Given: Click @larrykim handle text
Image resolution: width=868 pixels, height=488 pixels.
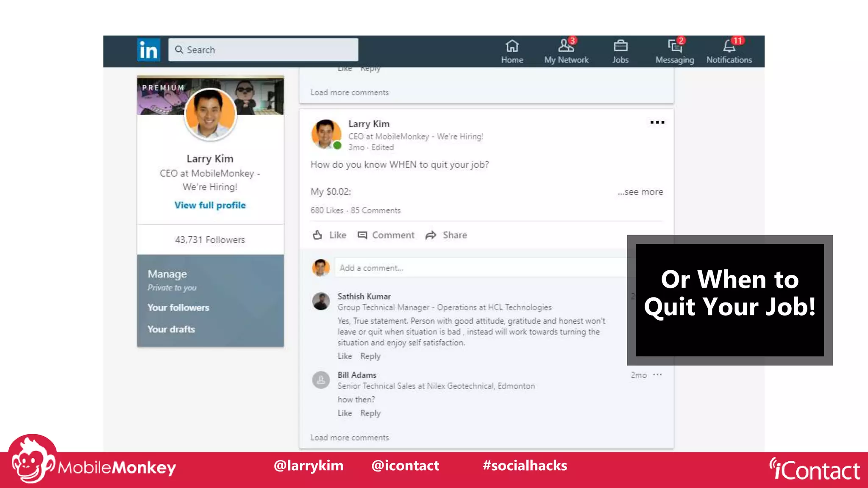Looking at the screenshot, I should pos(309,466).
